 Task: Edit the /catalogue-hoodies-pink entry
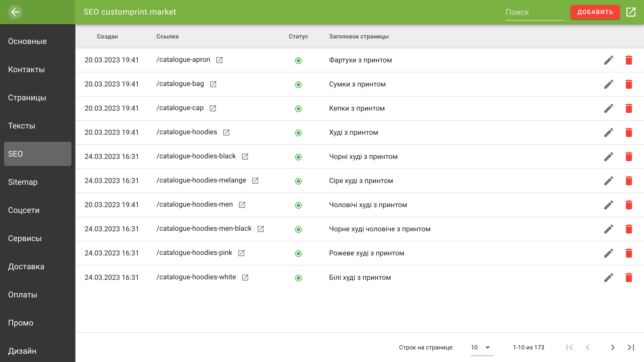(609, 253)
